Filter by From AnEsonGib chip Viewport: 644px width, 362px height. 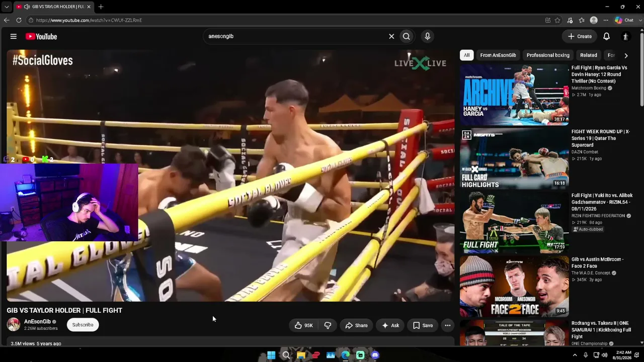(x=498, y=55)
